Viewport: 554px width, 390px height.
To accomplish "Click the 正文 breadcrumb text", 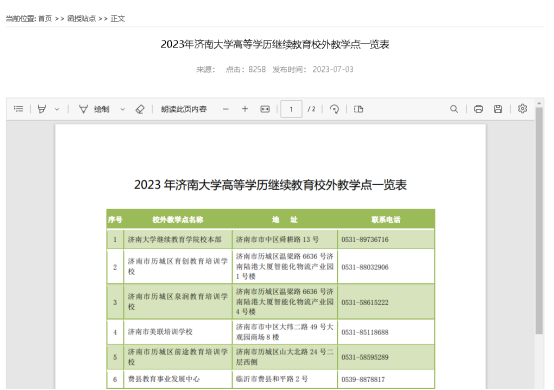I will (x=118, y=18).
